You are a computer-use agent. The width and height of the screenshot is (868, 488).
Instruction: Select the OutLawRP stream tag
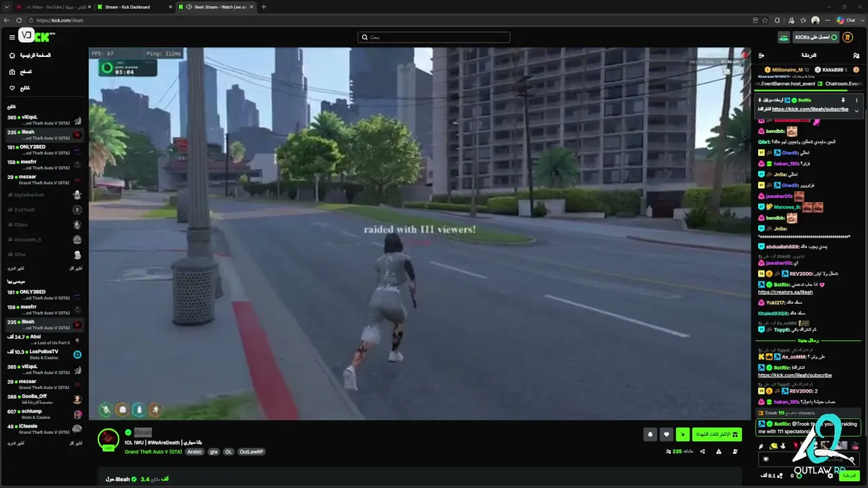(252, 451)
